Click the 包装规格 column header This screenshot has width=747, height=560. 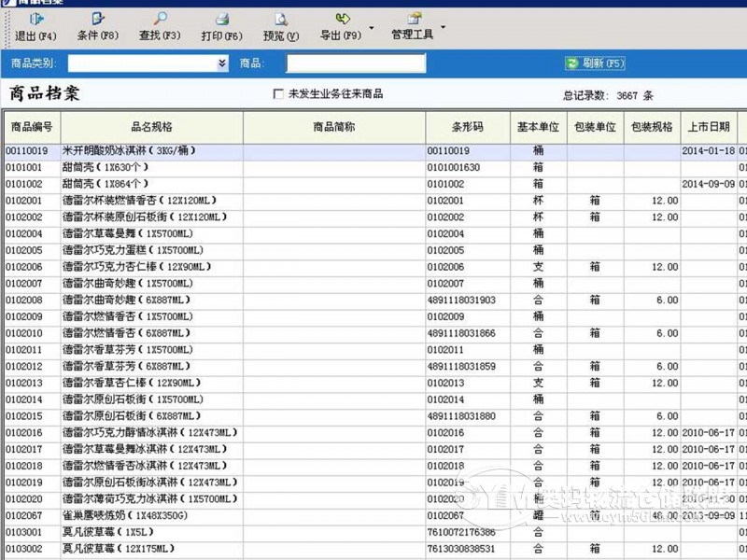[652, 127]
